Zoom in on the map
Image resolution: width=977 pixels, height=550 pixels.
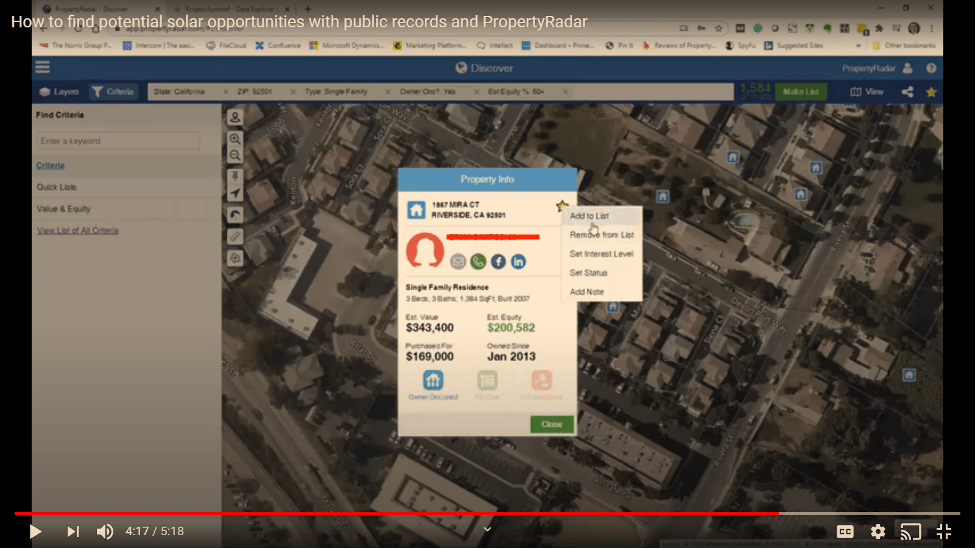[235, 138]
